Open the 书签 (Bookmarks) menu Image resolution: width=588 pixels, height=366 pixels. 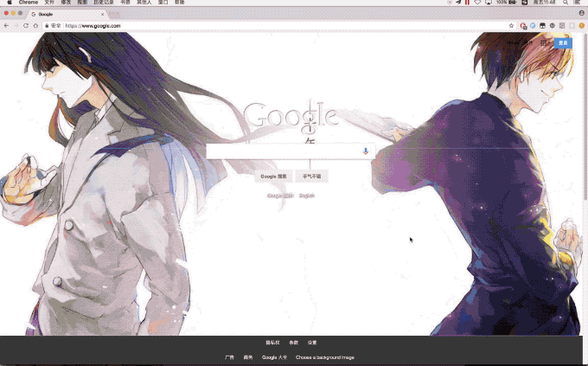coord(125,2)
